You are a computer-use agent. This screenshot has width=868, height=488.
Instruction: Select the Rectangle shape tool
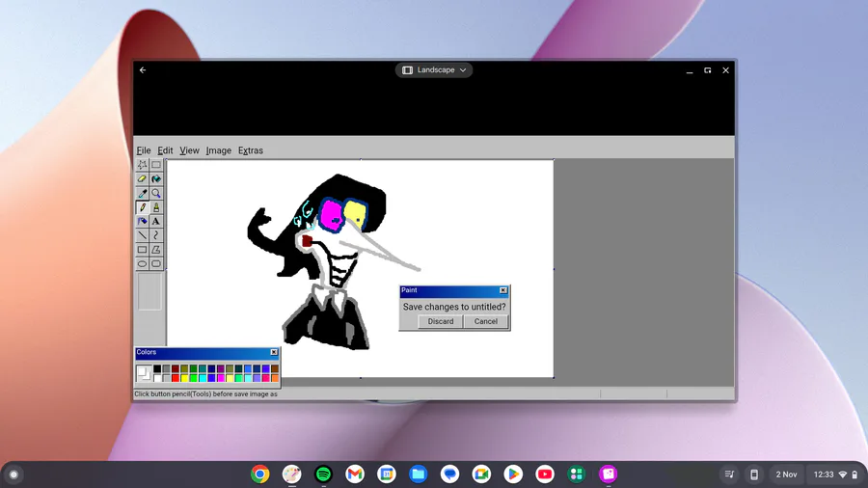(143, 250)
